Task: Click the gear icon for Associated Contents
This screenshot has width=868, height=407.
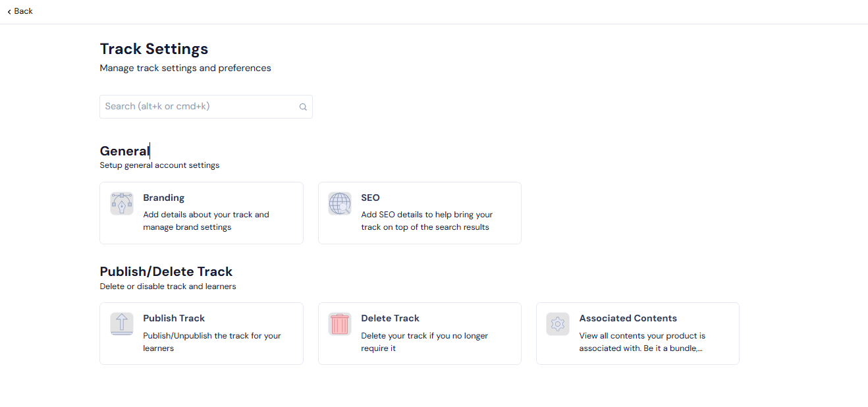Action: tap(557, 323)
